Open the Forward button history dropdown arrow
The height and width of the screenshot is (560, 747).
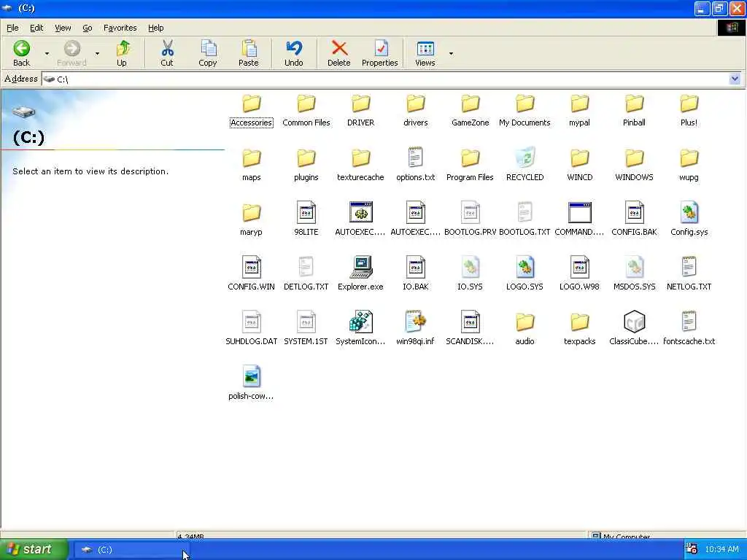click(97, 53)
